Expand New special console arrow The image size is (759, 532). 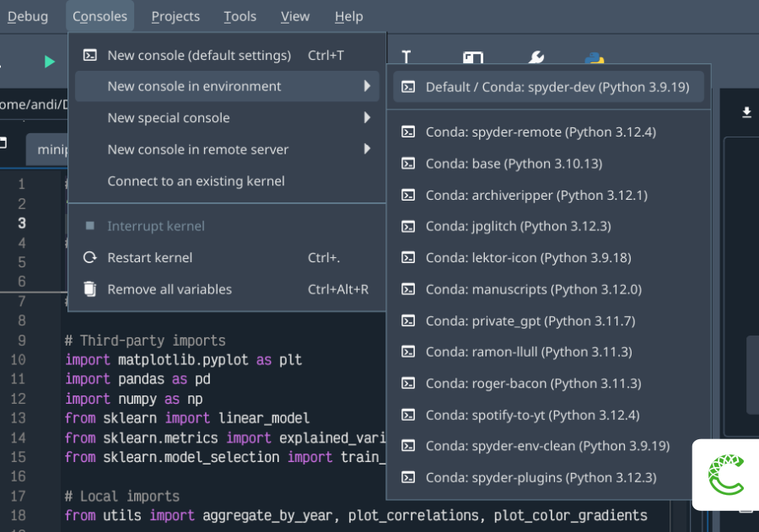[367, 118]
